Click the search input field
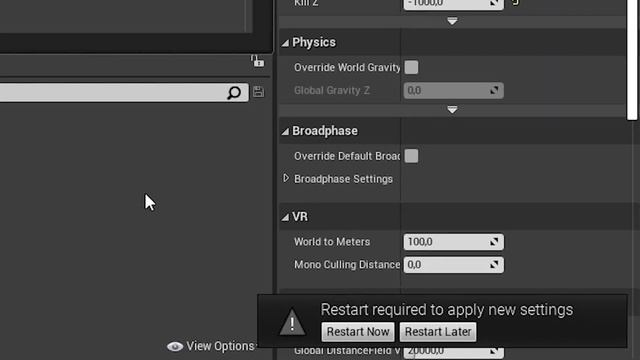 pos(124,93)
